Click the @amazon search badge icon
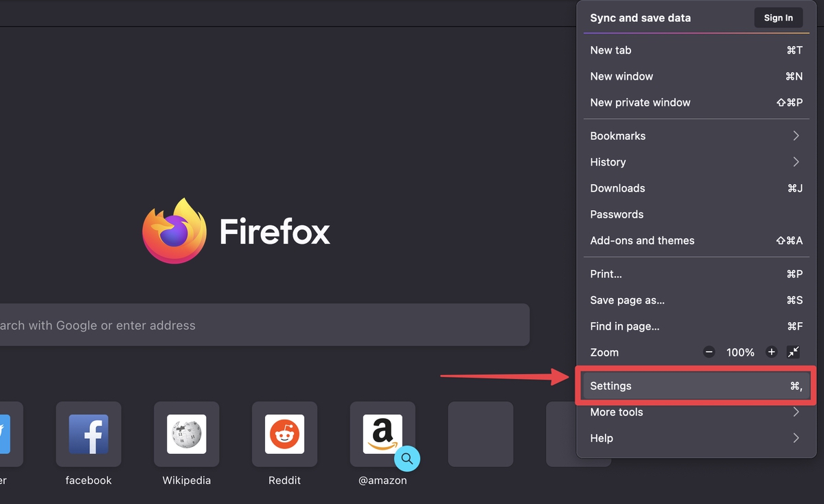Viewport: 824px width, 504px height. point(408,459)
